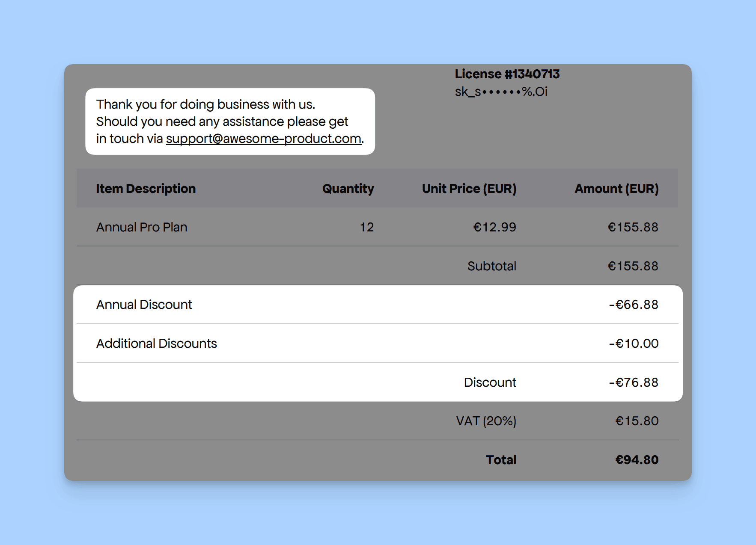Click the Quantity column header
Screen dimensions: 756x545
point(348,189)
